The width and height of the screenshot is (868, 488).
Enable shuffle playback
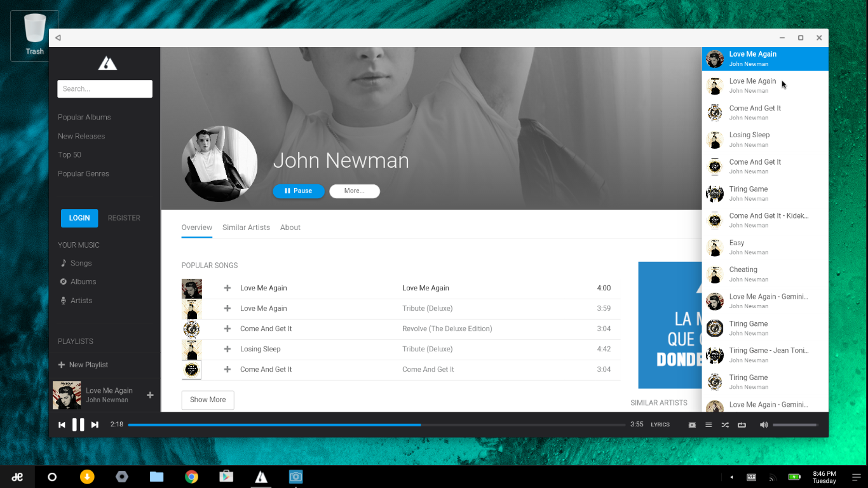pyautogui.click(x=725, y=424)
